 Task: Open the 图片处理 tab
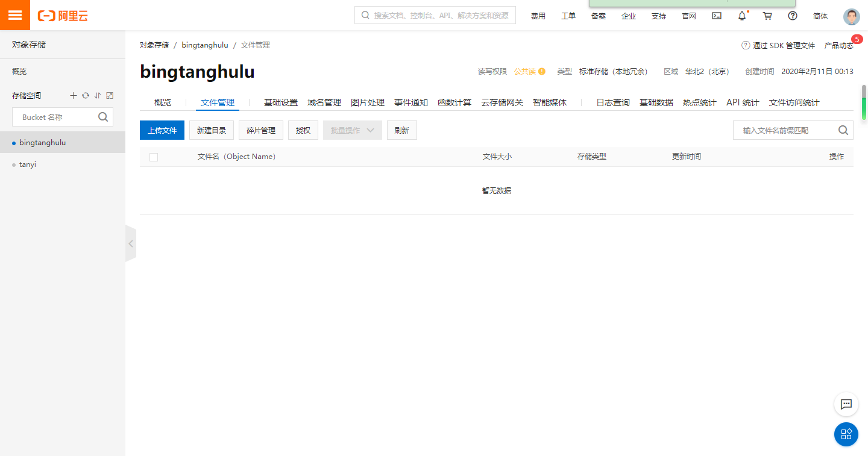pyautogui.click(x=367, y=102)
